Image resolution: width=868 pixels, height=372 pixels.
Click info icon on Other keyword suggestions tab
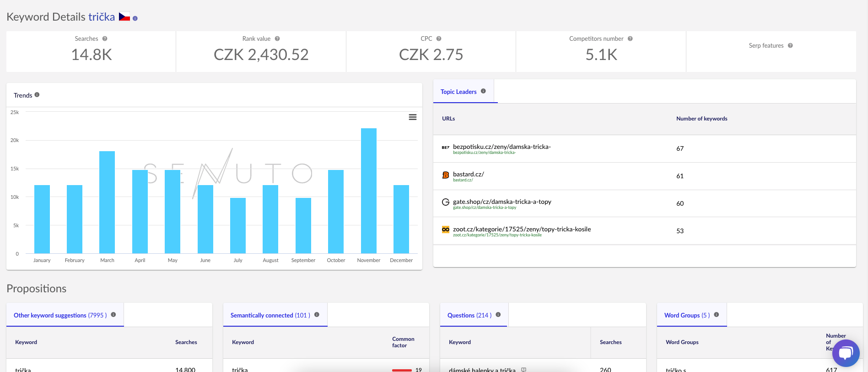click(x=113, y=315)
